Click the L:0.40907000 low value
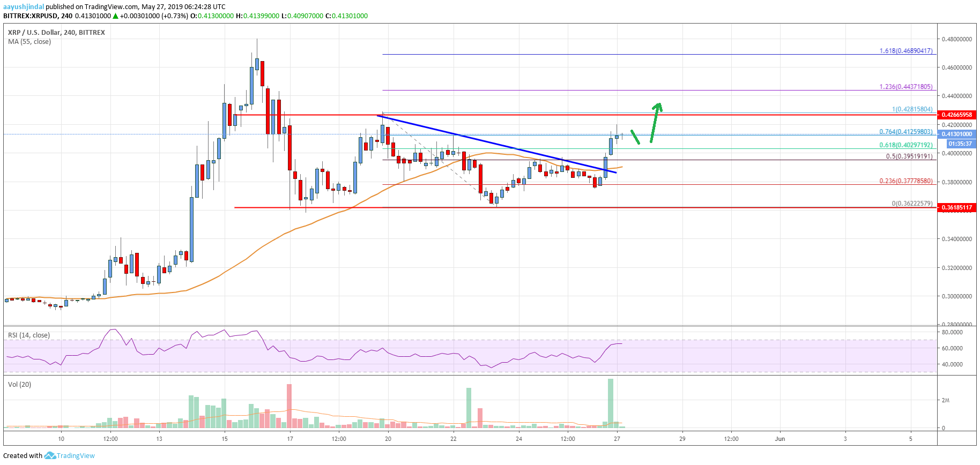The height and width of the screenshot is (465, 980). [x=302, y=16]
